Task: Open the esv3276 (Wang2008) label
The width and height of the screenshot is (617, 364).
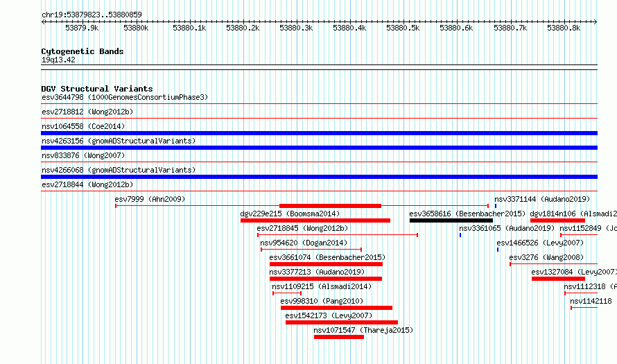Action: point(546,257)
